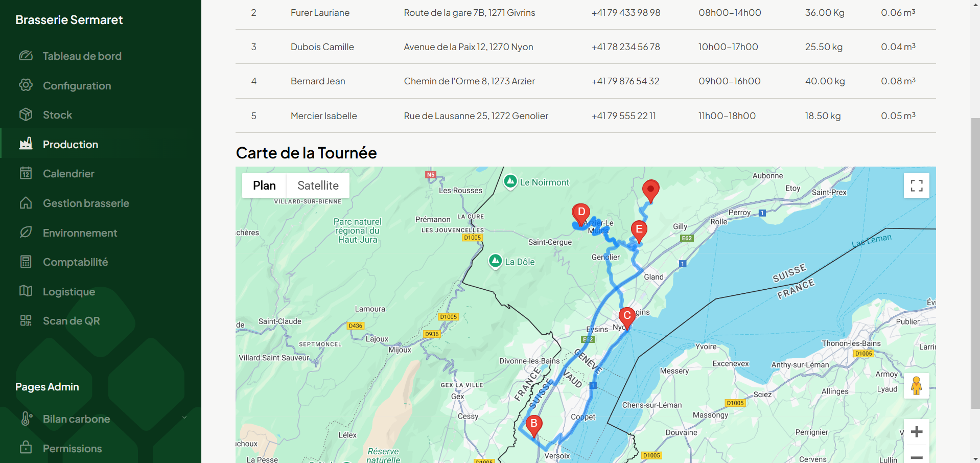980x463 pixels.
Task: Open the Logistique map icon
Action: [x=26, y=291]
